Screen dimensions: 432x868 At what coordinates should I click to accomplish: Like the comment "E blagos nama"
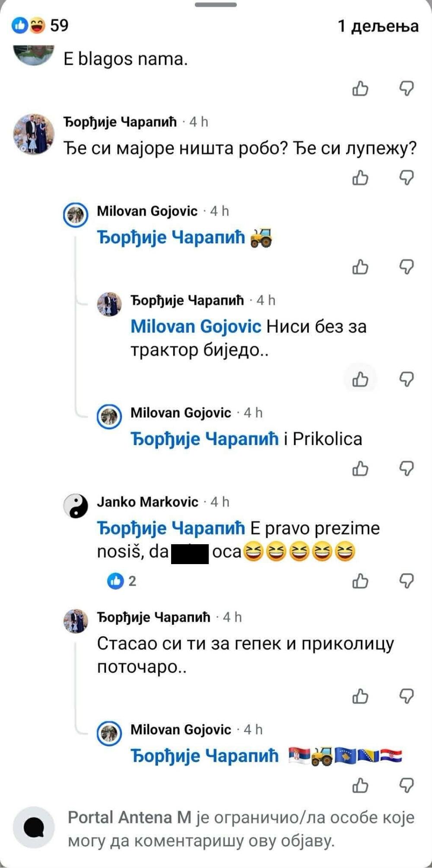pos(360,89)
